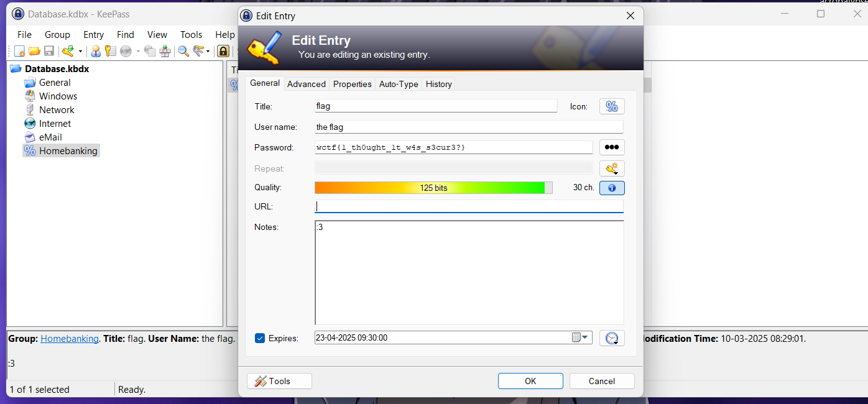Click the Add Entry key icon
Screen dimensions: 868x404
pos(68,51)
